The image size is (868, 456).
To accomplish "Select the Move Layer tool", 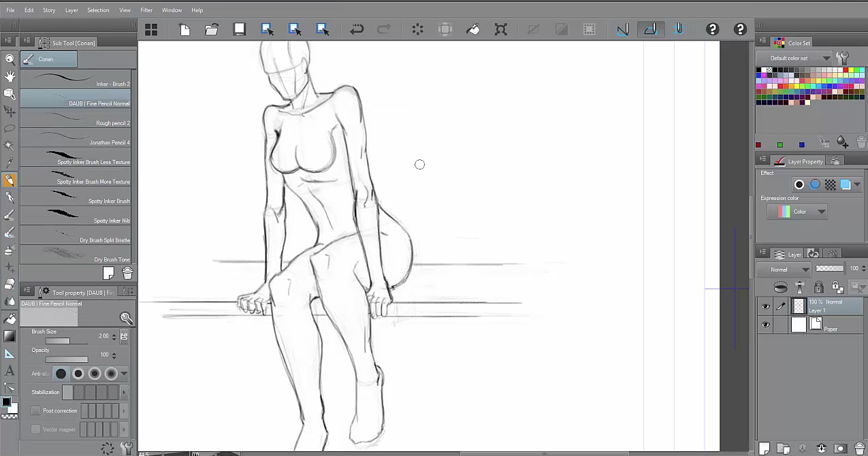I will [x=10, y=111].
